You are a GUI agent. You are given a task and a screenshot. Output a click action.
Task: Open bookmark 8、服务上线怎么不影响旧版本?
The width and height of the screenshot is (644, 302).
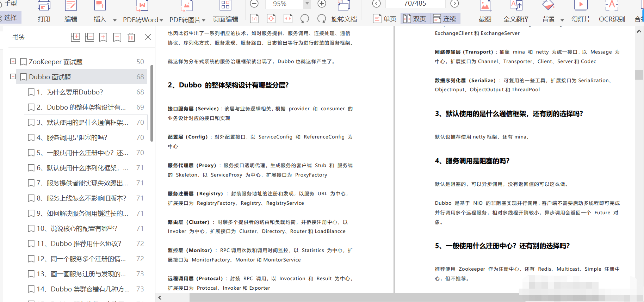coord(86,198)
